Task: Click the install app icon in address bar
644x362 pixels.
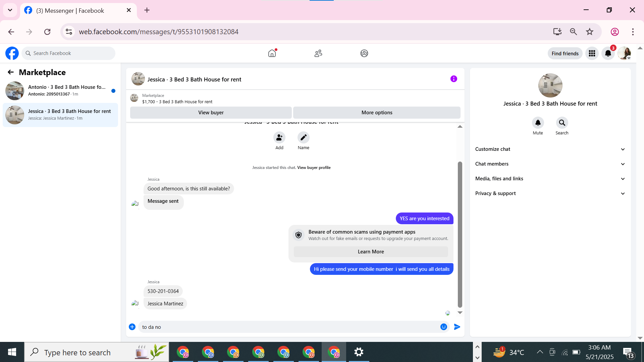Action: point(557,32)
